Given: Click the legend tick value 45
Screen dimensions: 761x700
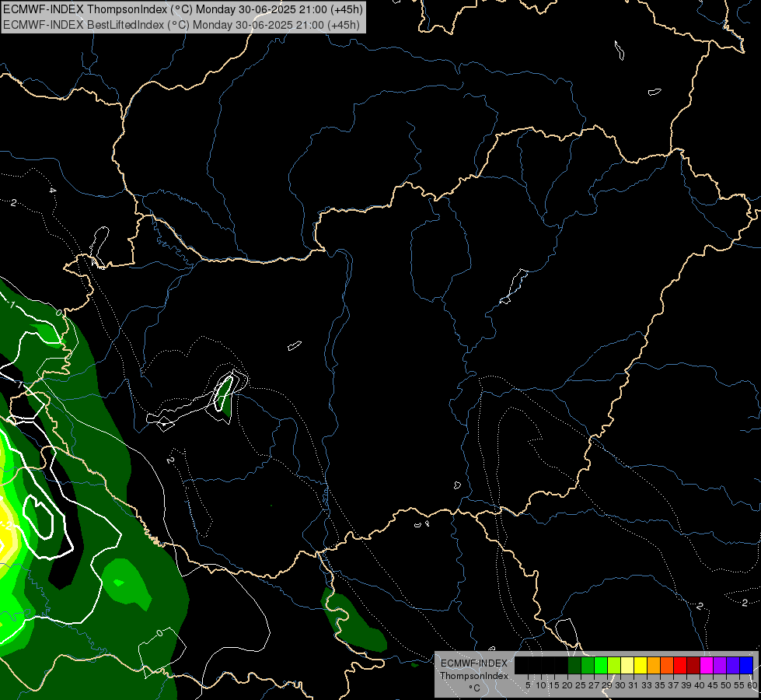Looking at the screenshot, I should (713, 685).
